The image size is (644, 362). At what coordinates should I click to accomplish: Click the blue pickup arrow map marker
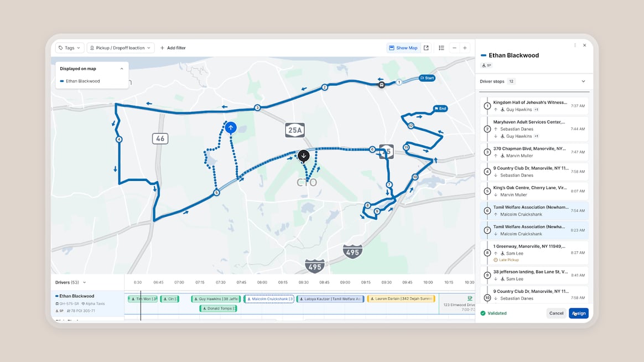(231, 128)
